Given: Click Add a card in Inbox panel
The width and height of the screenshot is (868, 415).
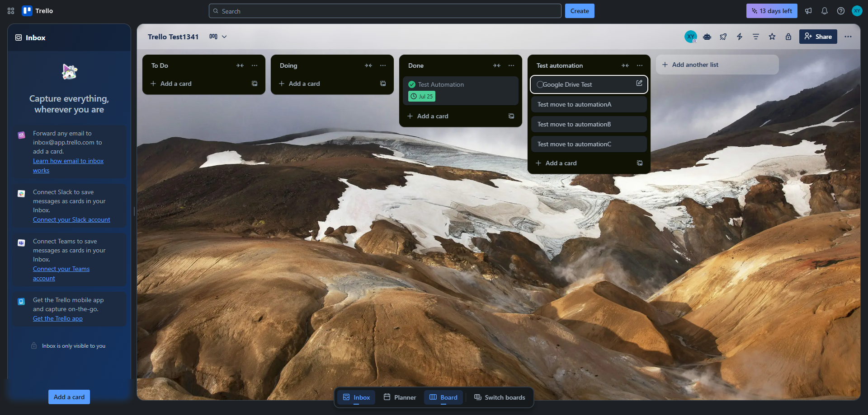Looking at the screenshot, I should click(x=69, y=397).
